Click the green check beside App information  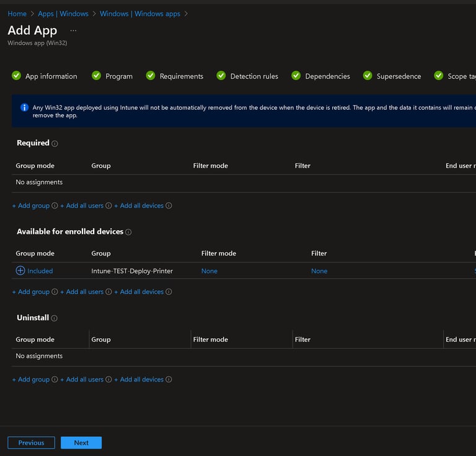point(16,75)
